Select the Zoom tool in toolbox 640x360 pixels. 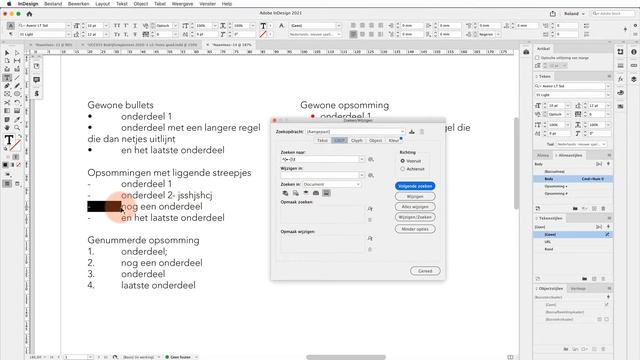click(17, 128)
